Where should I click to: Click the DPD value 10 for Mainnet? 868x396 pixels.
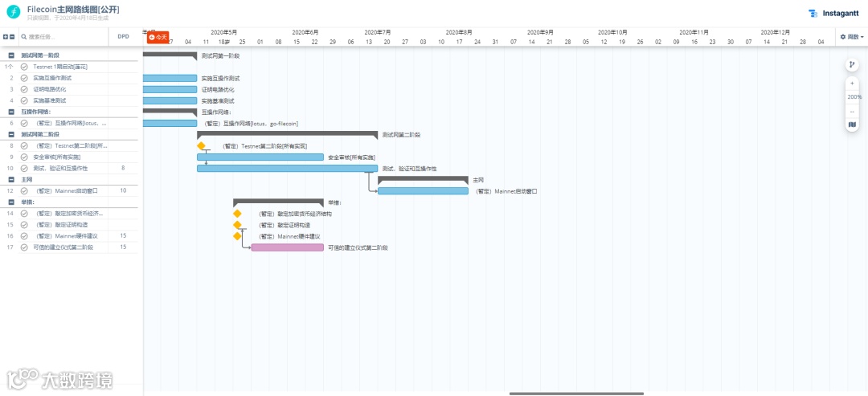(x=123, y=191)
